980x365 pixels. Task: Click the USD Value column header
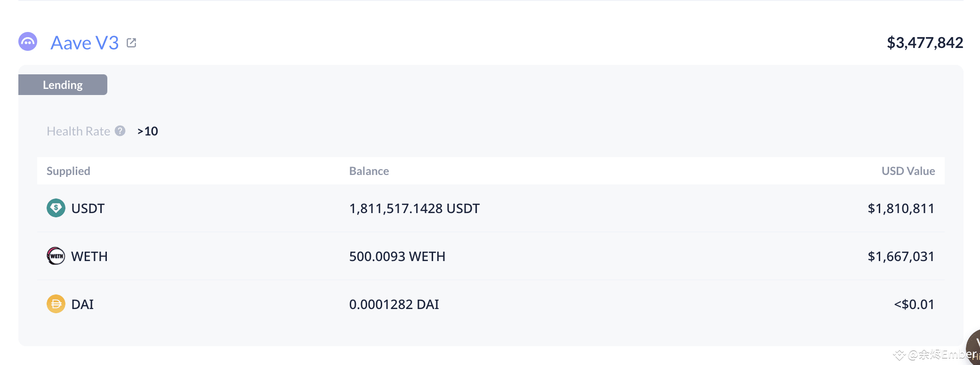point(908,171)
